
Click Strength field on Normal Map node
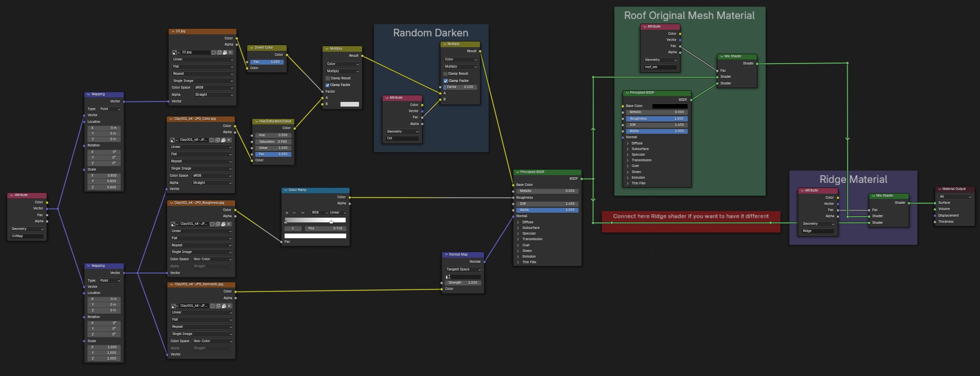pos(463,283)
